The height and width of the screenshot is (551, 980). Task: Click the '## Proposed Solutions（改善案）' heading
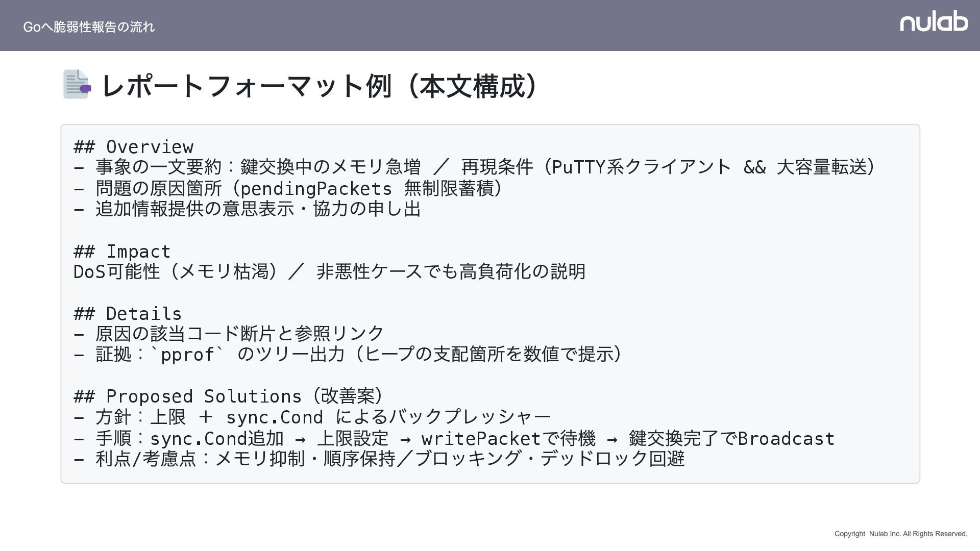tap(229, 396)
